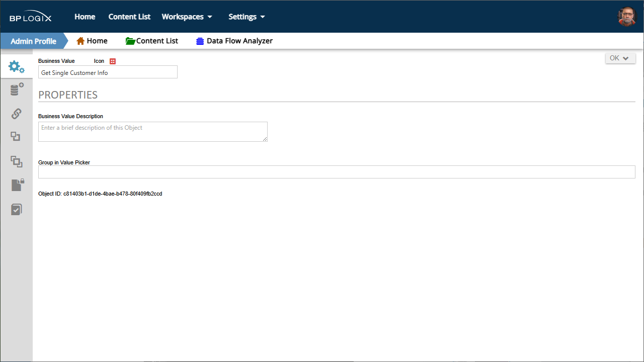Go to Home in top navigation bar
Image resolution: width=644 pixels, height=362 pixels.
85,17
